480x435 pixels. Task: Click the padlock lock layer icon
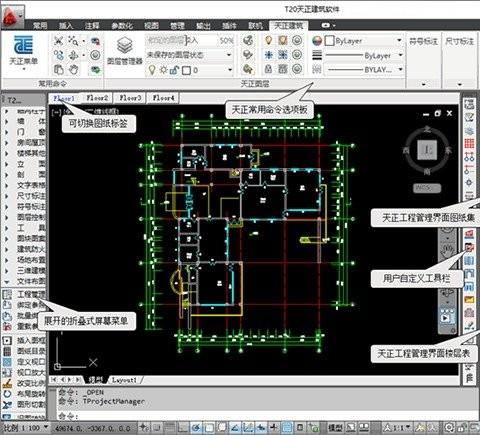pos(269,69)
